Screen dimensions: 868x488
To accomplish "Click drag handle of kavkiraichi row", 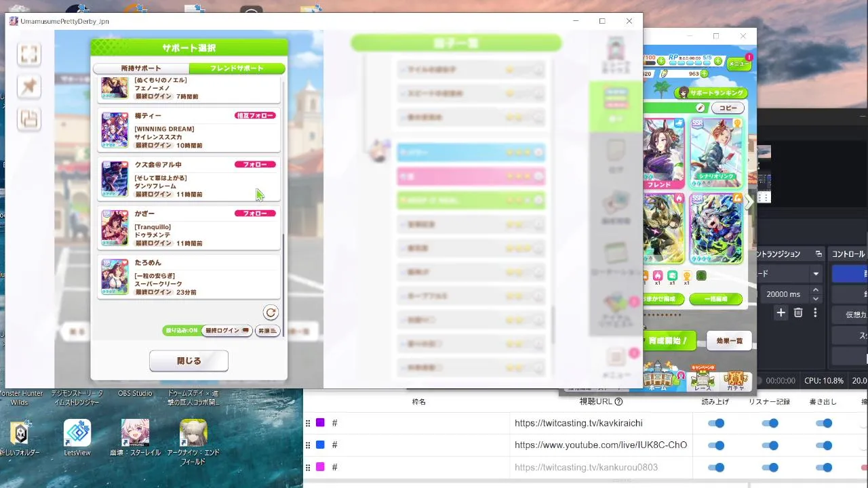I will pos(308,423).
